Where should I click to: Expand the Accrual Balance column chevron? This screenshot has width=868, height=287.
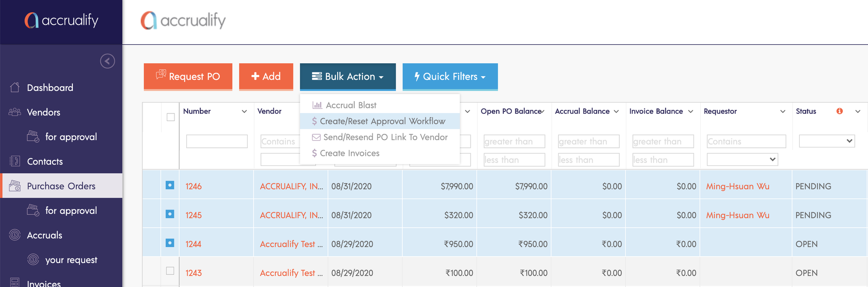tap(616, 112)
